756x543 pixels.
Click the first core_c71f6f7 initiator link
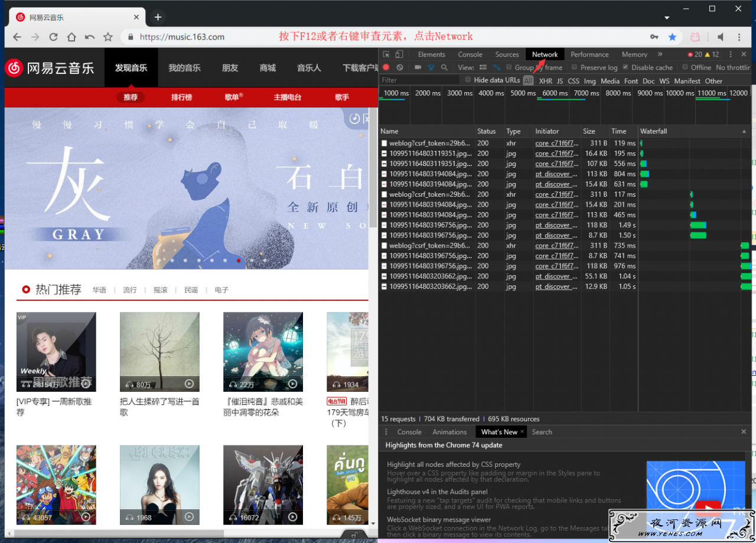click(x=556, y=143)
